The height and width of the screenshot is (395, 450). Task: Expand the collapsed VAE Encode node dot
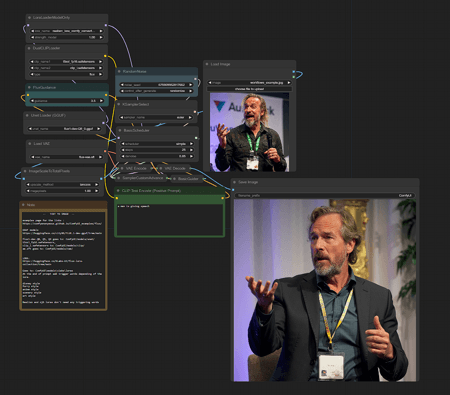tap(123, 169)
